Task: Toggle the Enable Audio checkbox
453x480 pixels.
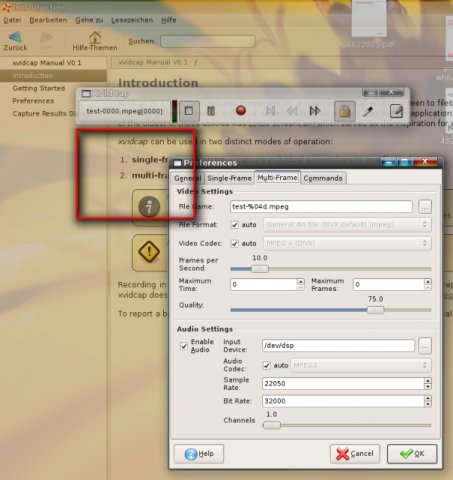Action: 184,346
